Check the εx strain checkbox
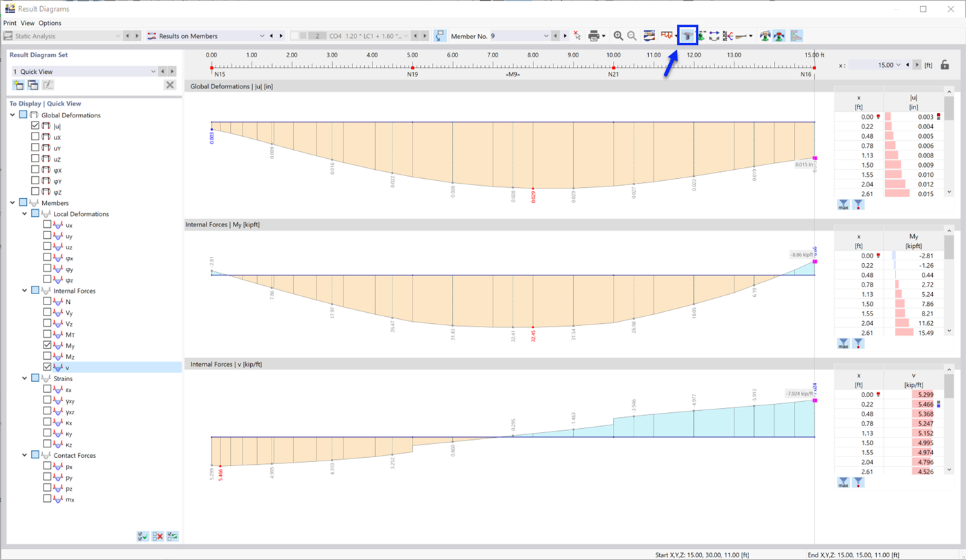Viewport: 966px width, 560px height. (x=48, y=389)
